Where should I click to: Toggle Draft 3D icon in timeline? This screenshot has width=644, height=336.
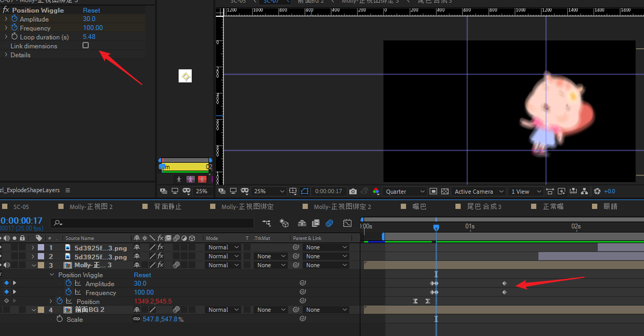(284, 223)
